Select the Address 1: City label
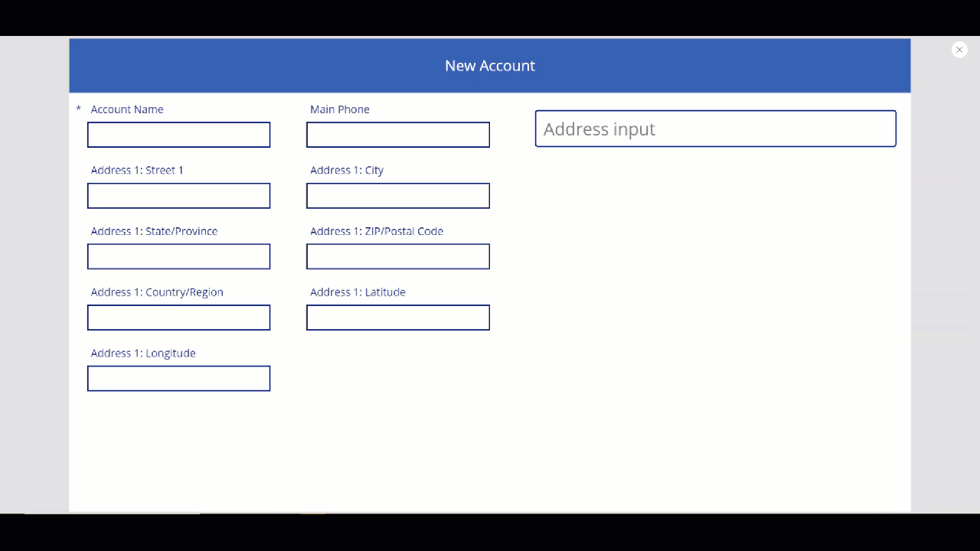The image size is (980, 551). pyautogui.click(x=347, y=170)
